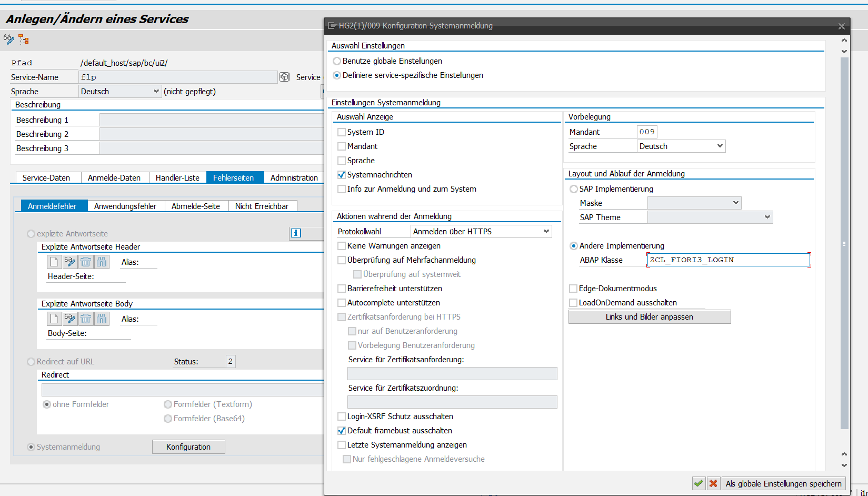Click the Links und Bilder anpassen button

point(649,317)
